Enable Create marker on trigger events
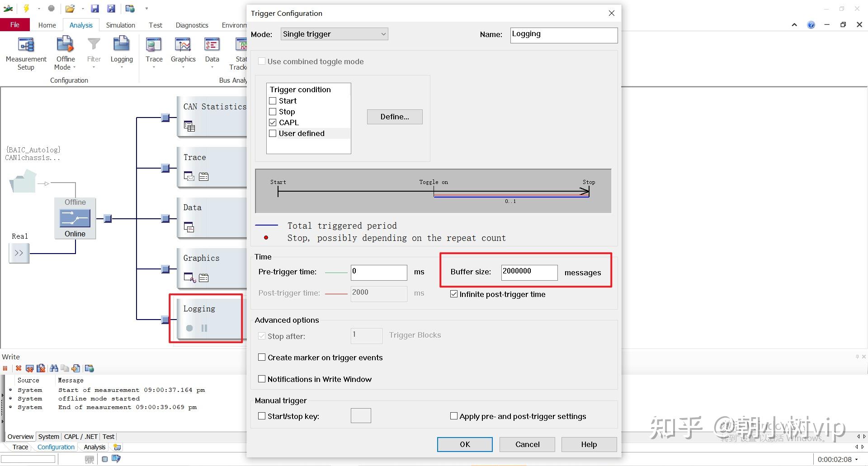Image resolution: width=868 pixels, height=466 pixels. 262,358
